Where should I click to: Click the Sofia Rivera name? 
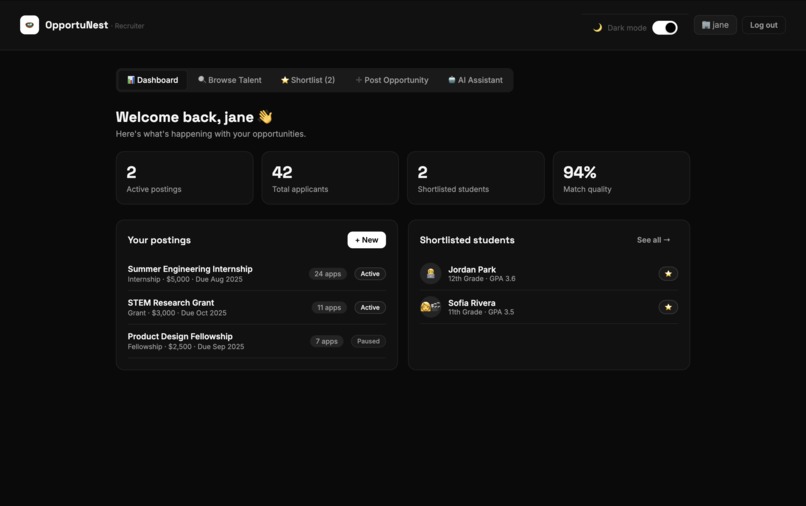coord(472,303)
